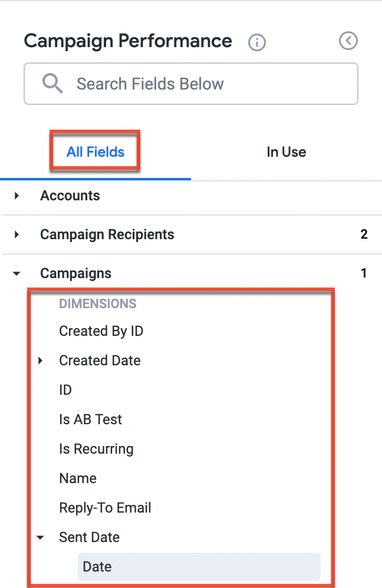Collapse the Sent Date dimension group

tap(41, 537)
